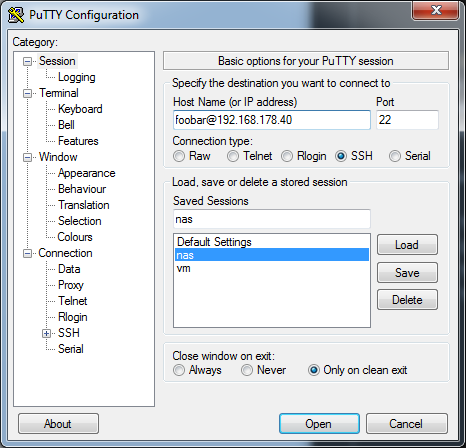Collapse the Connection tree node
Screen dimensions: 466x448
tap(27, 253)
